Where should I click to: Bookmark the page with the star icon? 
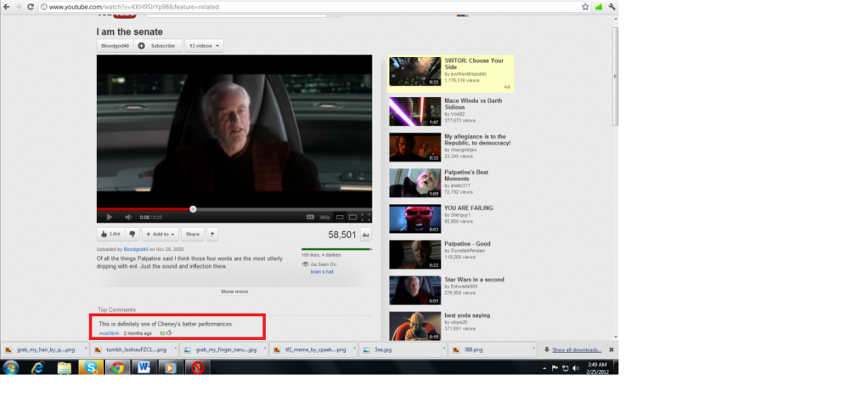click(x=585, y=6)
